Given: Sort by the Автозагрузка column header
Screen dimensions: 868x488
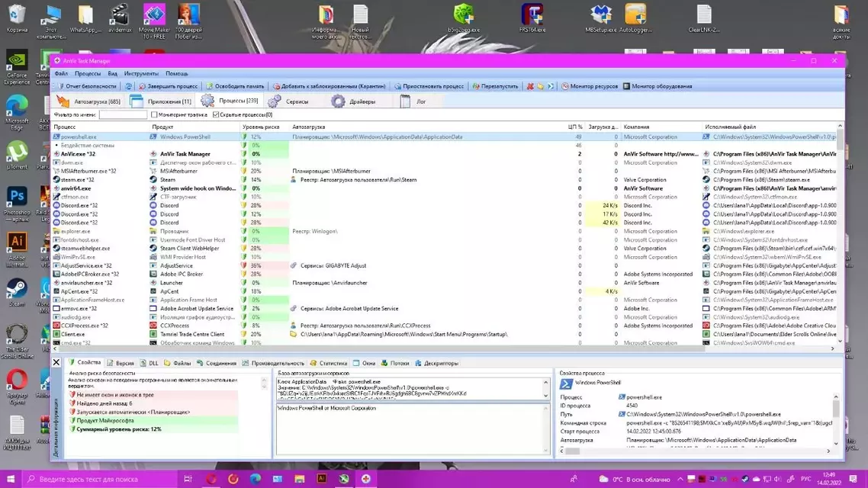Looking at the screenshot, I should pos(426,127).
